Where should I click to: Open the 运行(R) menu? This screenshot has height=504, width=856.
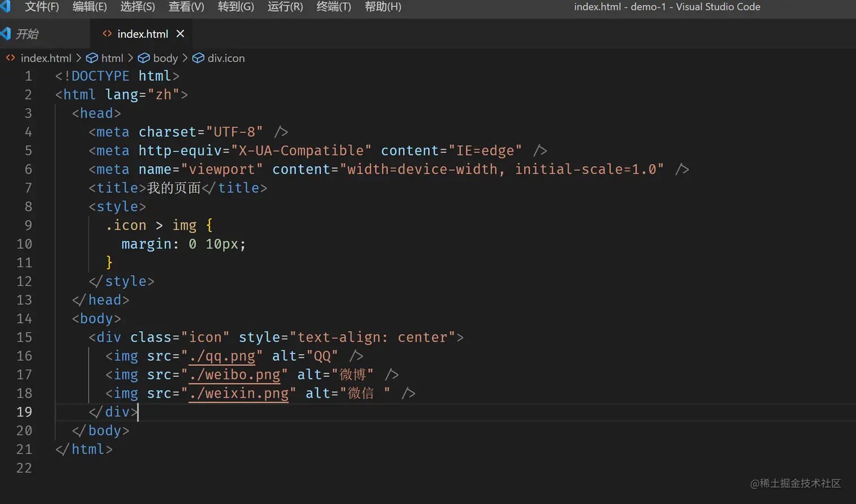click(x=285, y=7)
